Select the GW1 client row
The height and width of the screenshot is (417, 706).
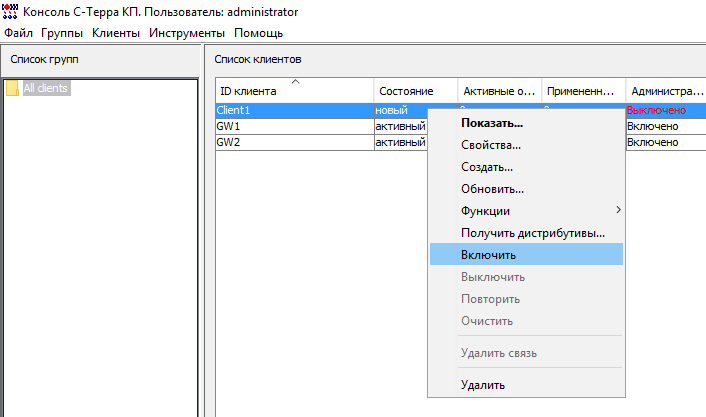point(294,127)
